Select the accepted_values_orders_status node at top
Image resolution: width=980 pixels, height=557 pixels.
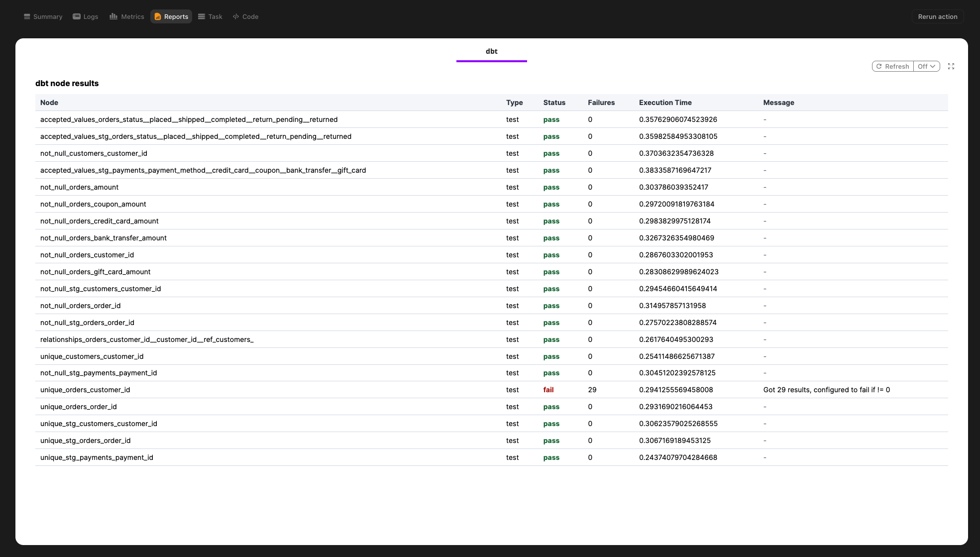coord(189,119)
